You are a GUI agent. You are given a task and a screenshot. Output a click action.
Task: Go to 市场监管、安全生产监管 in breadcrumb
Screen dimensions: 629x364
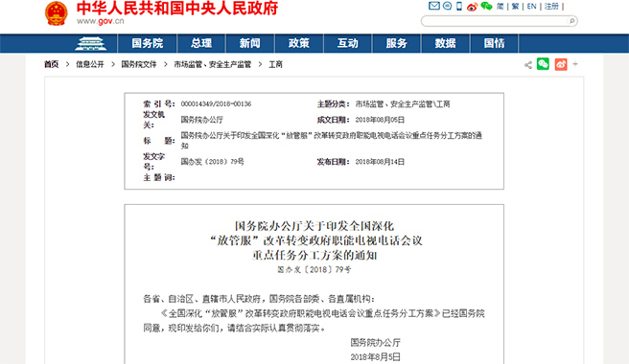click(x=212, y=64)
